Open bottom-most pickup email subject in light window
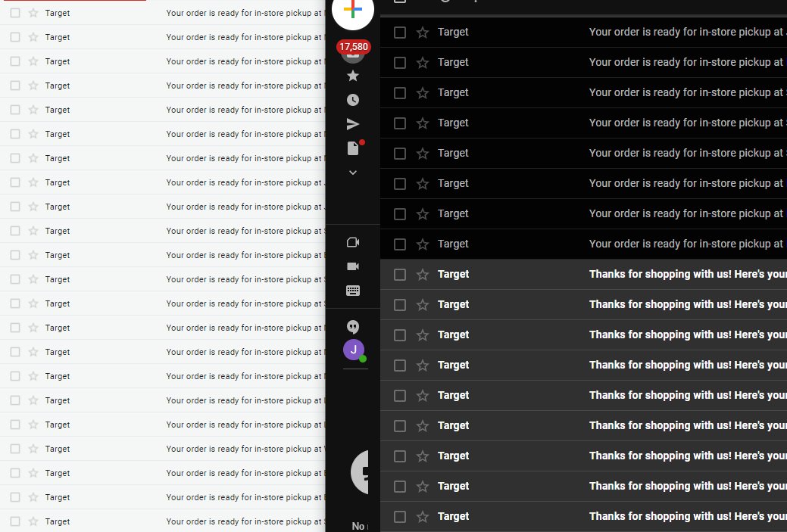787x532 pixels. click(245, 521)
